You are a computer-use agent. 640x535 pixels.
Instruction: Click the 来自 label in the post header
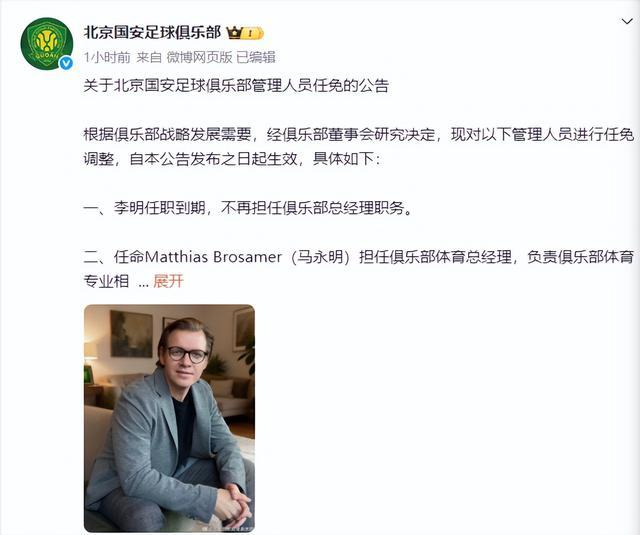[149, 58]
